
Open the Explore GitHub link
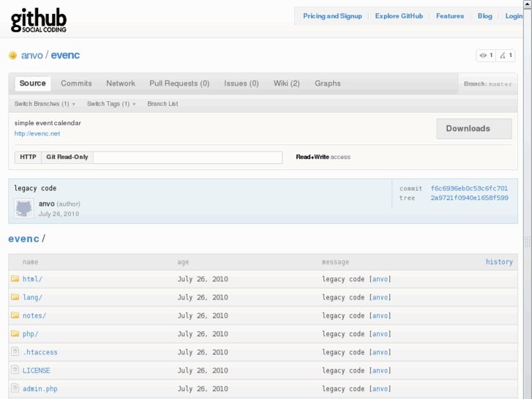pos(399,16)
